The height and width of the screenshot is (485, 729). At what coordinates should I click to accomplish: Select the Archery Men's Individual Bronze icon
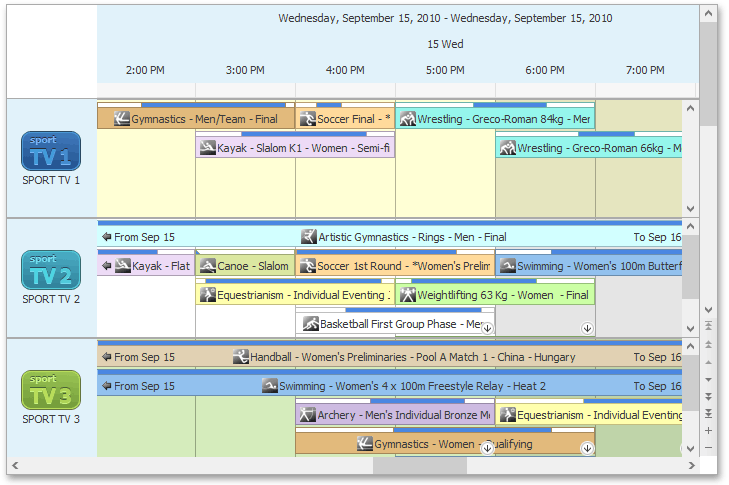[308, 415]
